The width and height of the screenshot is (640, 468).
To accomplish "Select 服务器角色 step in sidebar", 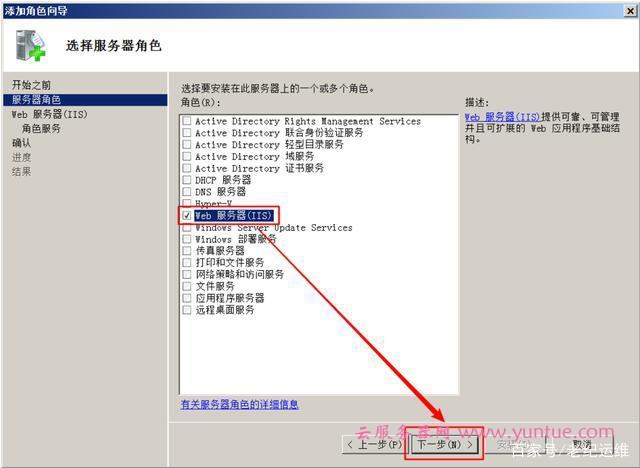I will pos(36,100).
